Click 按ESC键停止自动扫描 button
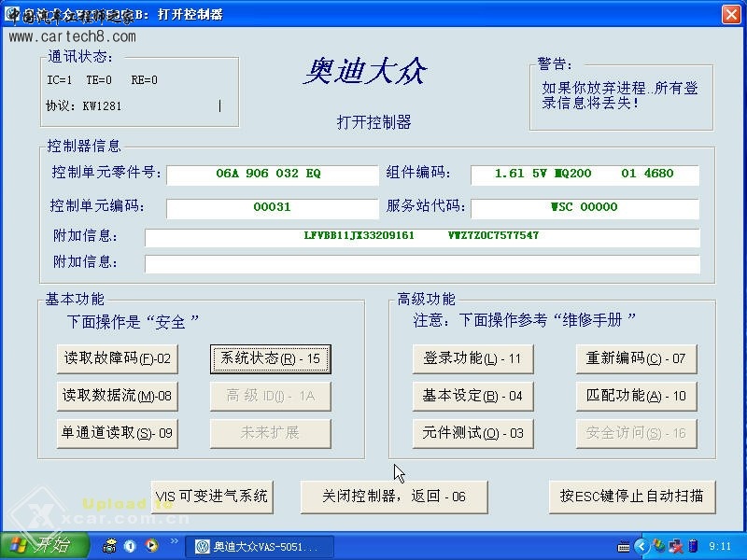 coord(632,497)
